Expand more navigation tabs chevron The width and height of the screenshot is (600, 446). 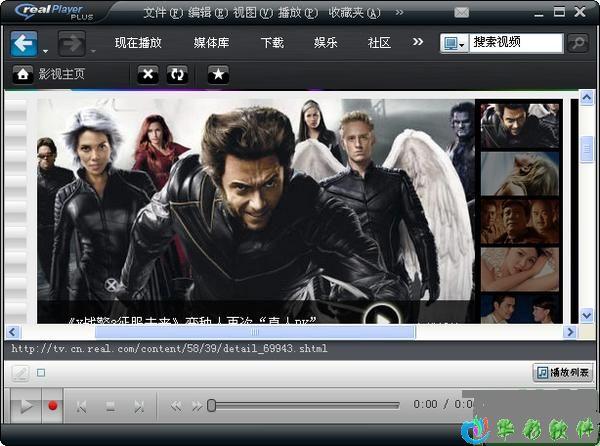click(x=418, y=42)
